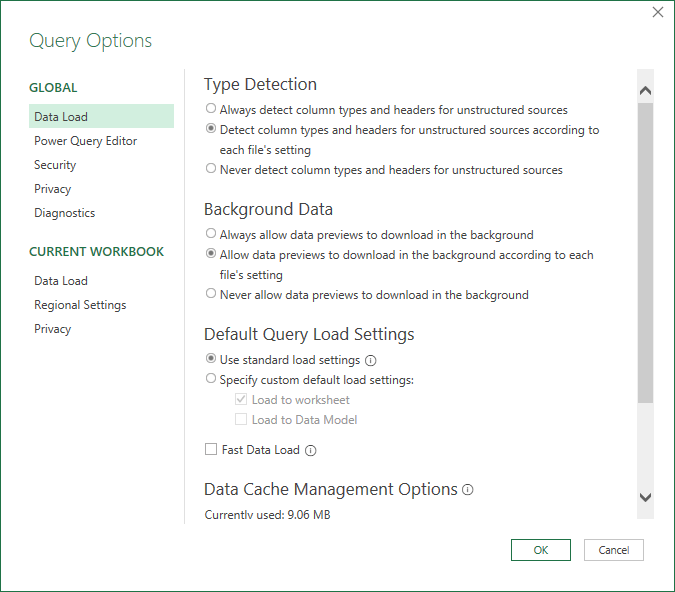Choose Always allow data previews in background

click(x=211, y=233)
